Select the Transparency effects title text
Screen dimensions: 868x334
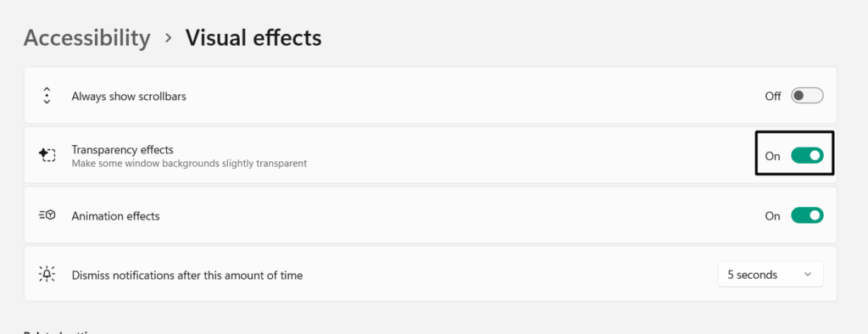(x=122, y=149)
